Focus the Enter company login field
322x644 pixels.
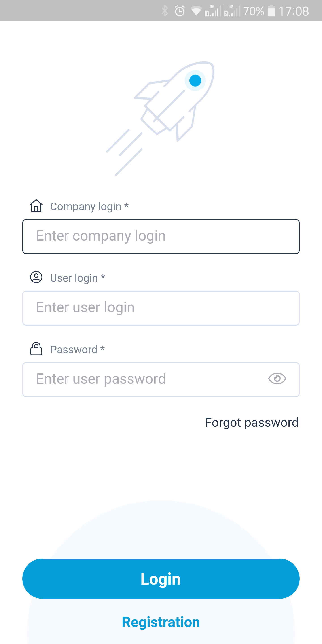tap(161, 237)
